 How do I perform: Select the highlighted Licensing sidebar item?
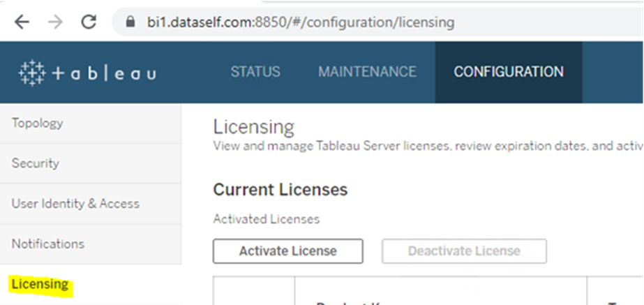(40, 284)
